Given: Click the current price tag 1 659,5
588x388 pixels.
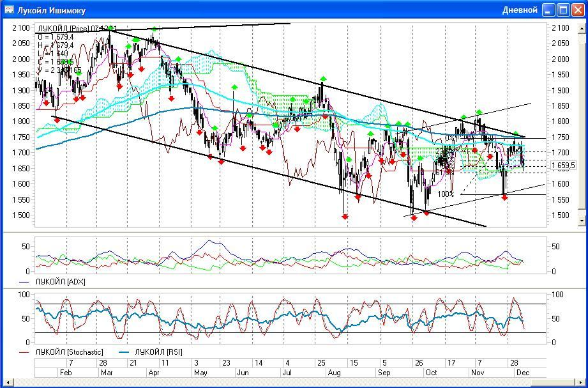Looking at the screenshot, I should point(563,166).
